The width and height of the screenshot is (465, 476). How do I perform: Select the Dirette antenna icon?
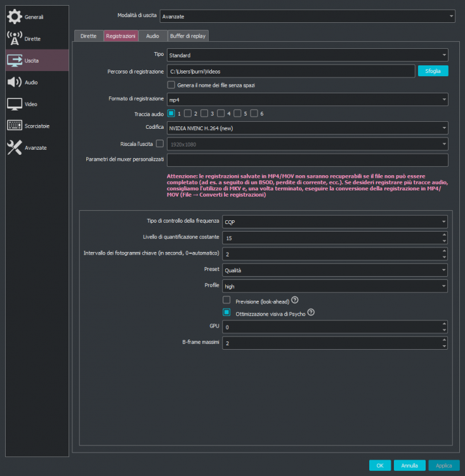coord(14,39)
